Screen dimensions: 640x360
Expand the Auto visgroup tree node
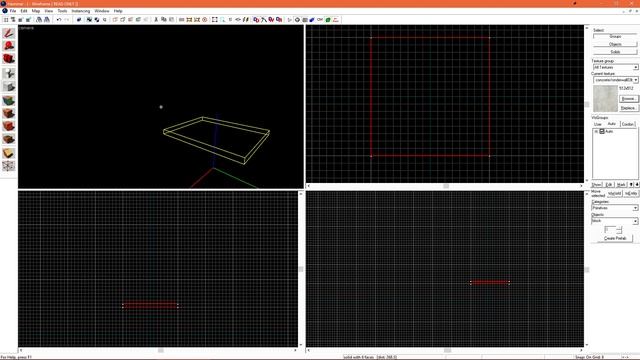[x=596, y=131]
